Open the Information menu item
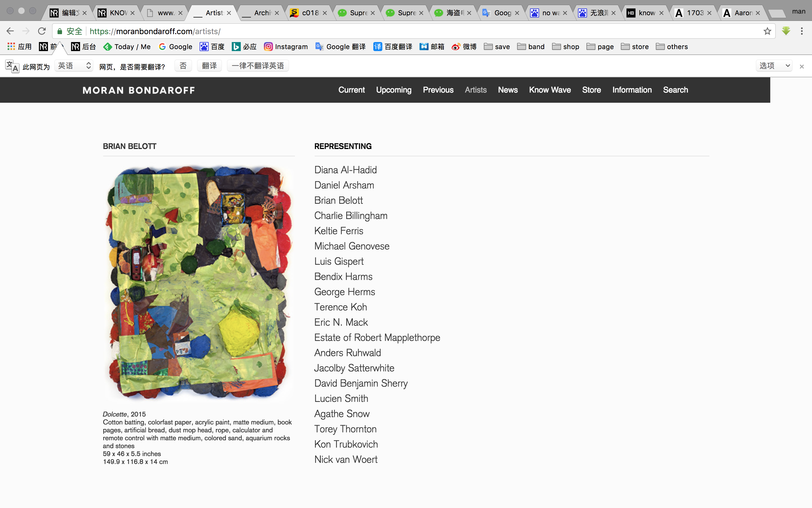The image size is (812, 508). 632,90
